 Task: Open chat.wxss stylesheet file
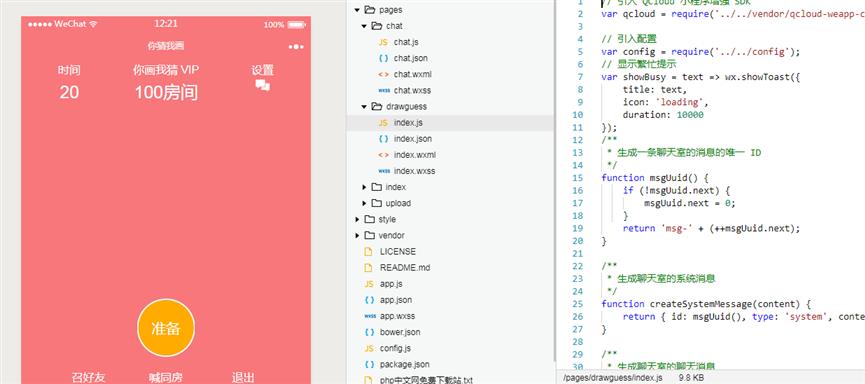click(x=412, y=90)
